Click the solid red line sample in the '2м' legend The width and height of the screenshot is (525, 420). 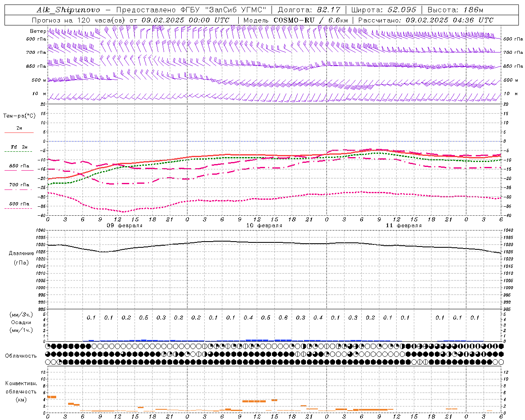pyautogui.click(x=19, y=132)
